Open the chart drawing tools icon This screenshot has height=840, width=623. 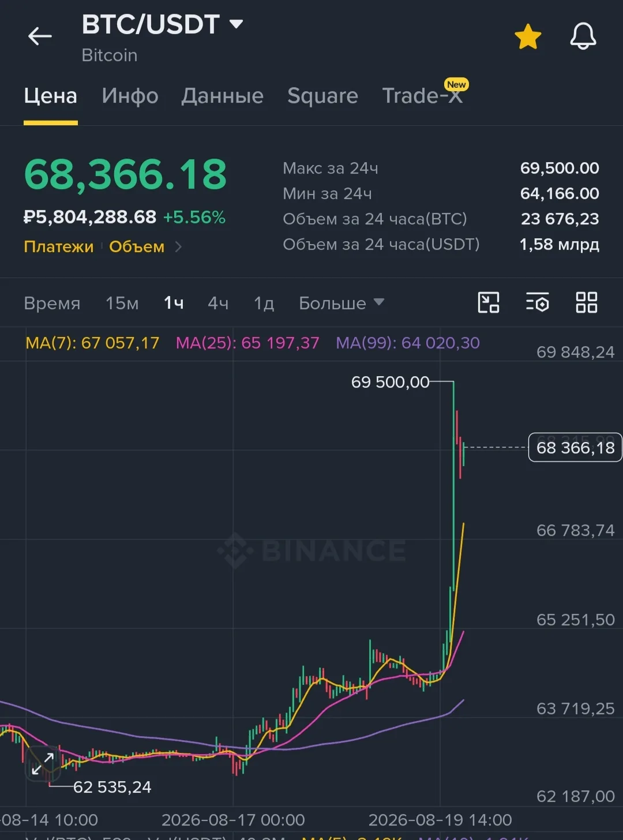pyautogui.click(x=489, y=302)
